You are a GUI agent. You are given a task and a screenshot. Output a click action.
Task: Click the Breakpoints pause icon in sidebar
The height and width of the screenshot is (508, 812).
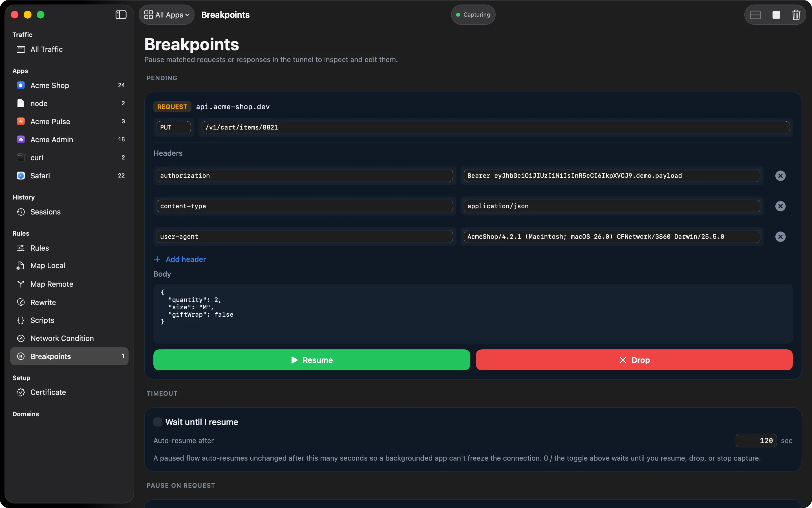tap(21, 356)
